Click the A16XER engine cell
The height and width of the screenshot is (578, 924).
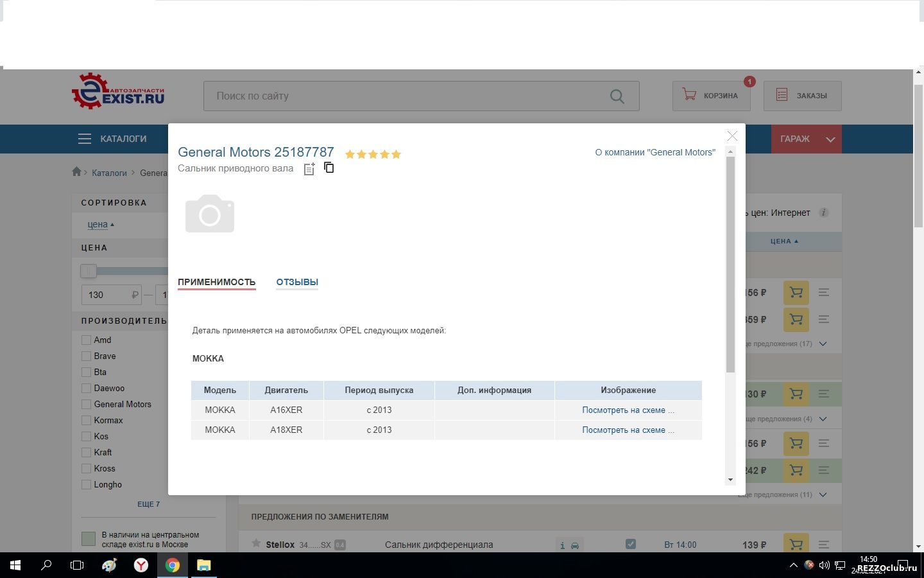(x=286, y=410)
